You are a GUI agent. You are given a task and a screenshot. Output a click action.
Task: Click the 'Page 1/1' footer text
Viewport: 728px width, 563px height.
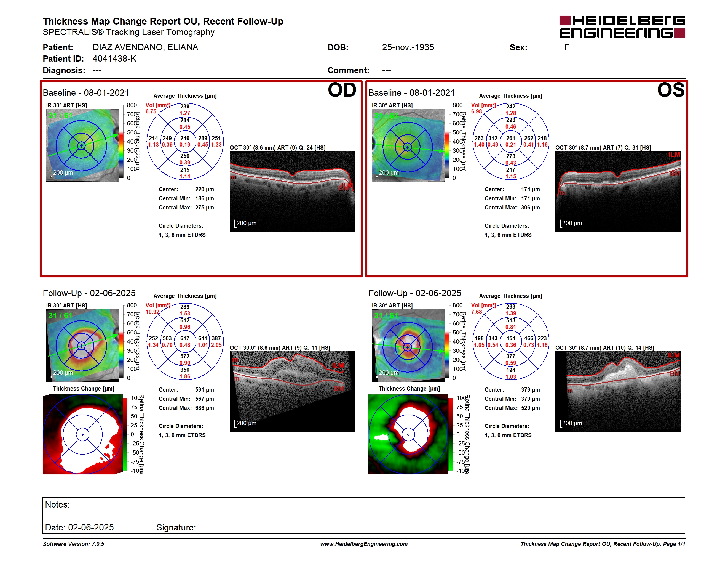674,544
